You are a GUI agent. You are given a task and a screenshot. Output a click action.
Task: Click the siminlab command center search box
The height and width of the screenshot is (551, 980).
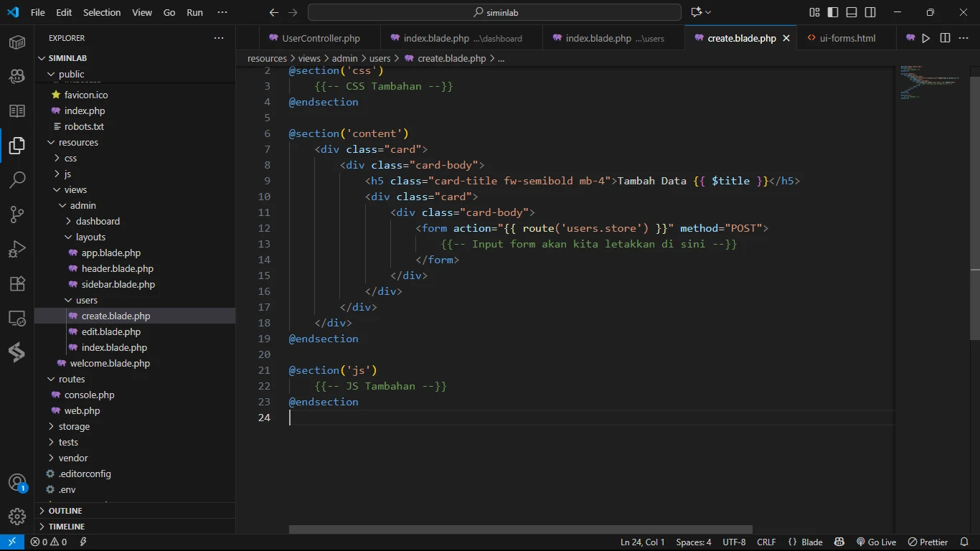point(494,12)
